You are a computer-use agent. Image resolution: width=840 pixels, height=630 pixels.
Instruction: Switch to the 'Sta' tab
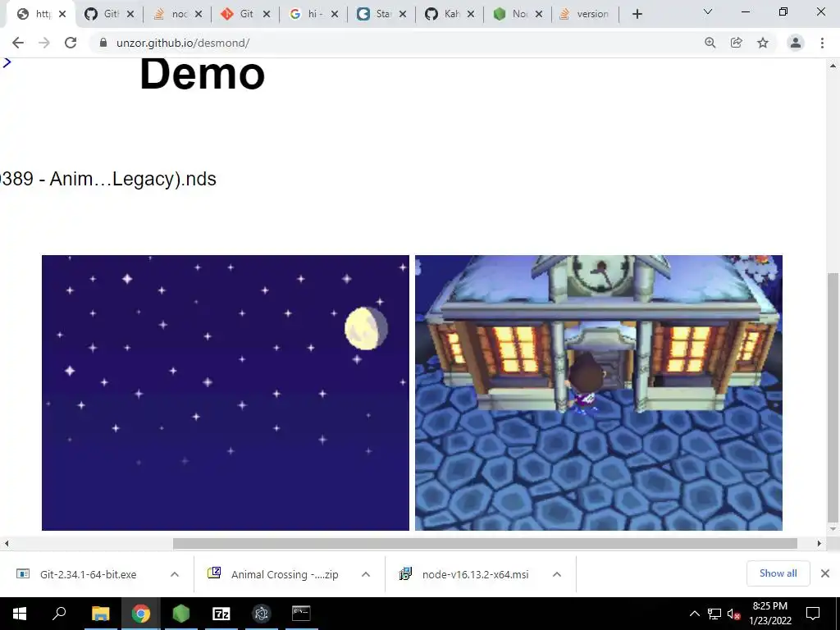tap(381, 14)
